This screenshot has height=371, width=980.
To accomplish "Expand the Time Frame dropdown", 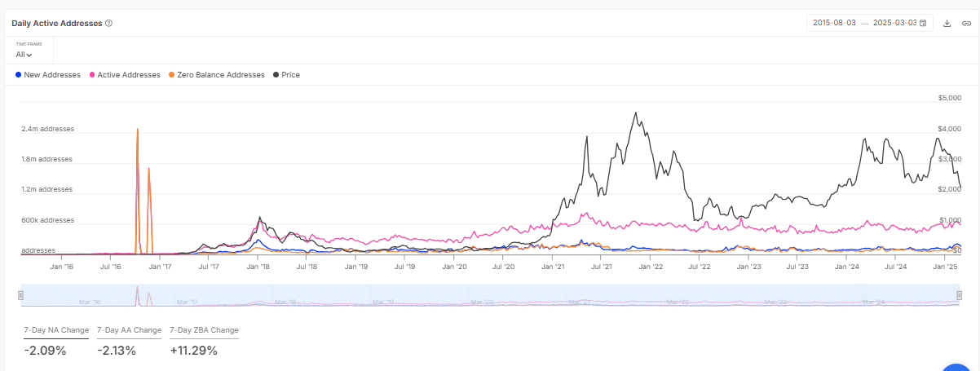I will coord(24,55).
